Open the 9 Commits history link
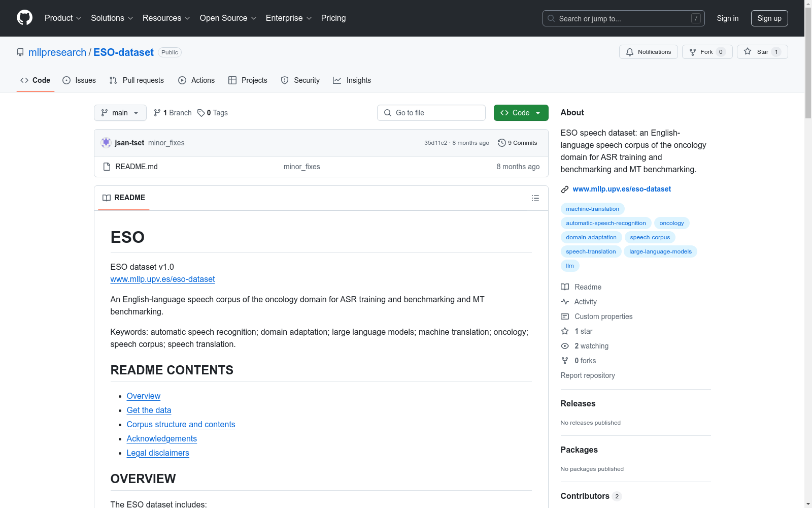812x508 pixels. pos(518,143)
